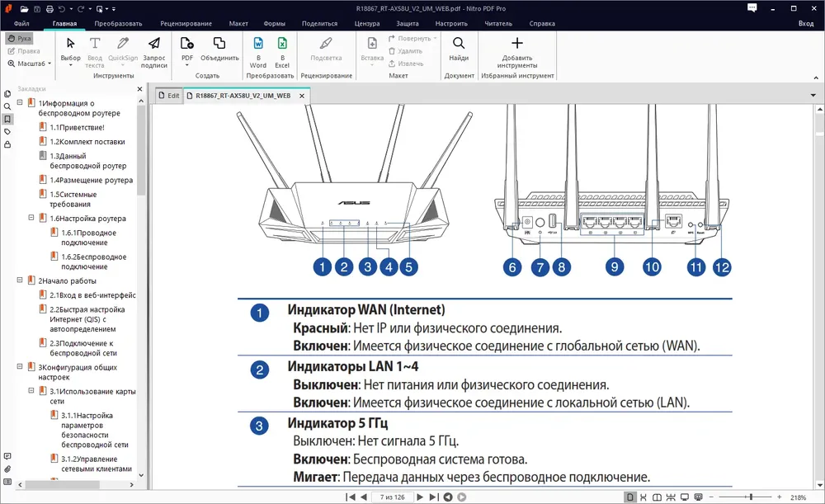
Task: Collapse the '3.1Использование карты сети' bookmark node
Action: coord(31,390)
